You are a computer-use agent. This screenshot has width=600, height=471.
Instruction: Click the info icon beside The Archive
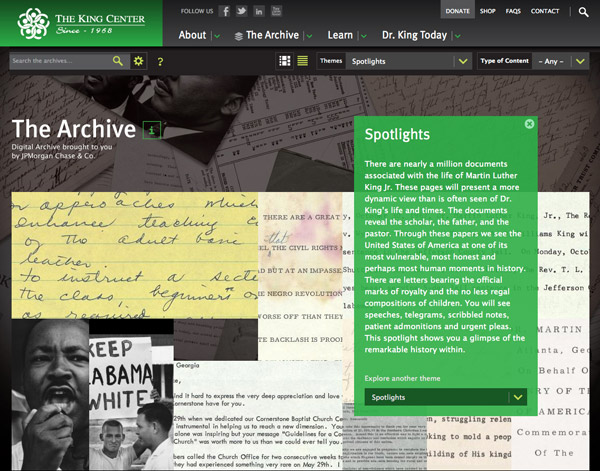point(150,129)
